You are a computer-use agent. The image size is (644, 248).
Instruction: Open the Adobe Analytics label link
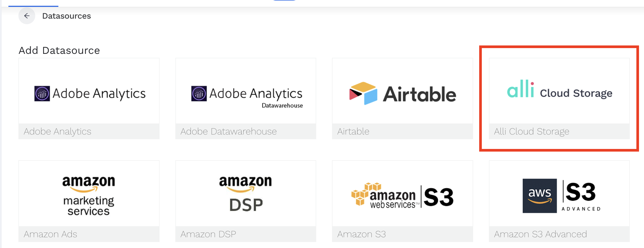(57, 131)
